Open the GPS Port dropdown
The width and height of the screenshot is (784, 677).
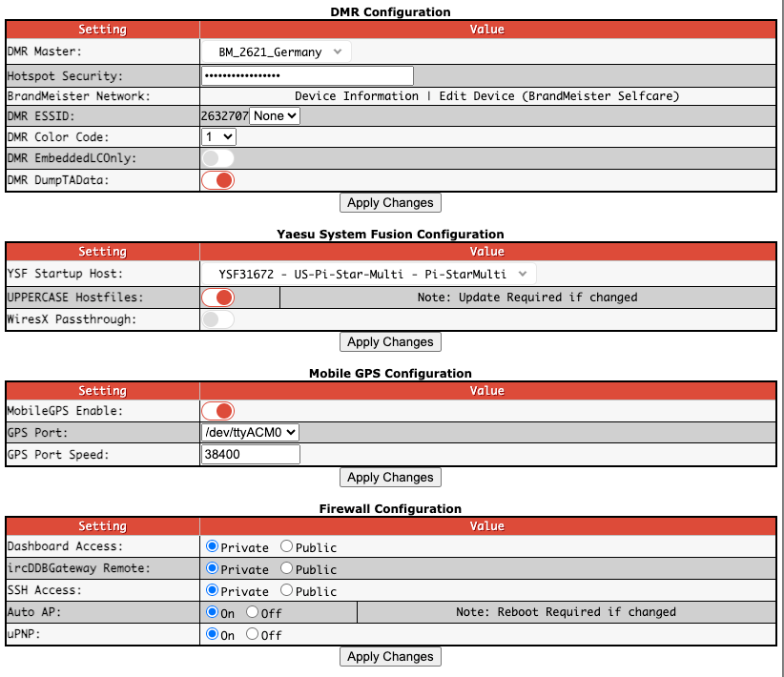pos(250,432)
